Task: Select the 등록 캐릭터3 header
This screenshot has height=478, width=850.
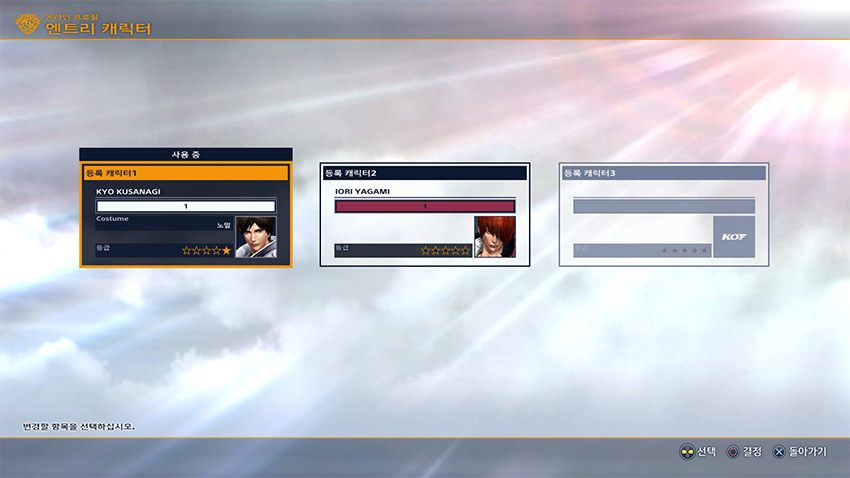Action: [664, 173]
